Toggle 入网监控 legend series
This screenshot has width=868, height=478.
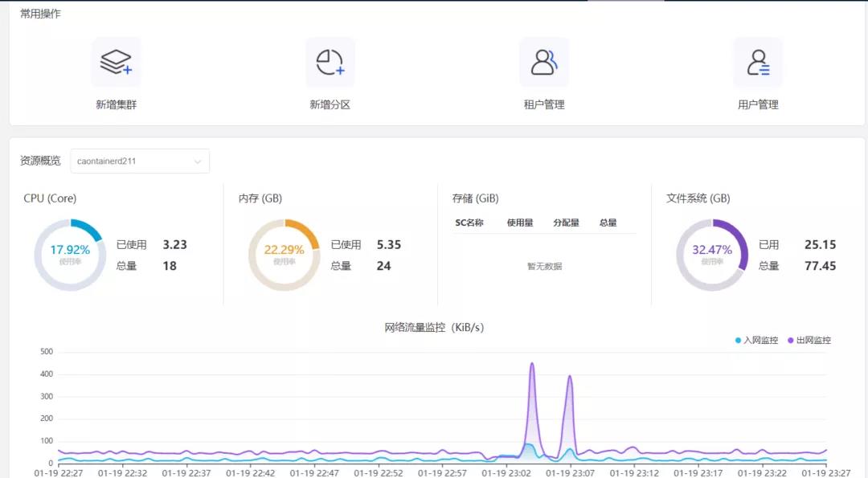(x=756, y=341)
